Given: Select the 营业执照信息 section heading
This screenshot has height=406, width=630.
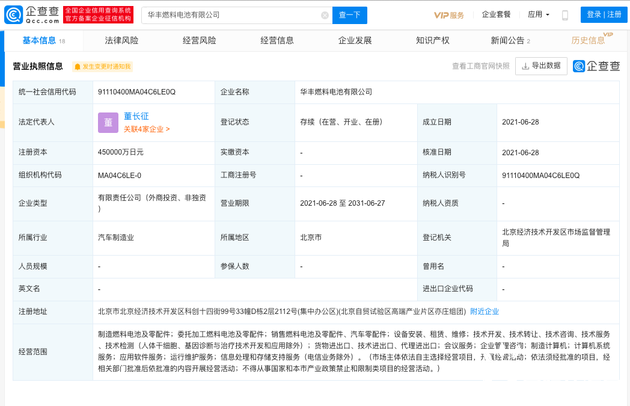Looking at the screenshot, I should (x=38, y=66).
